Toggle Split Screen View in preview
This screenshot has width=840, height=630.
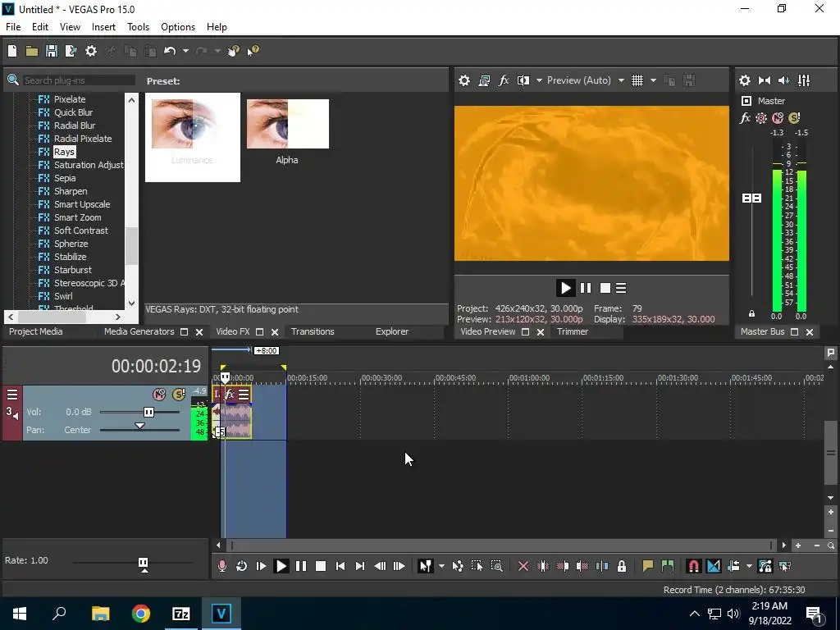tap(523, 80)
